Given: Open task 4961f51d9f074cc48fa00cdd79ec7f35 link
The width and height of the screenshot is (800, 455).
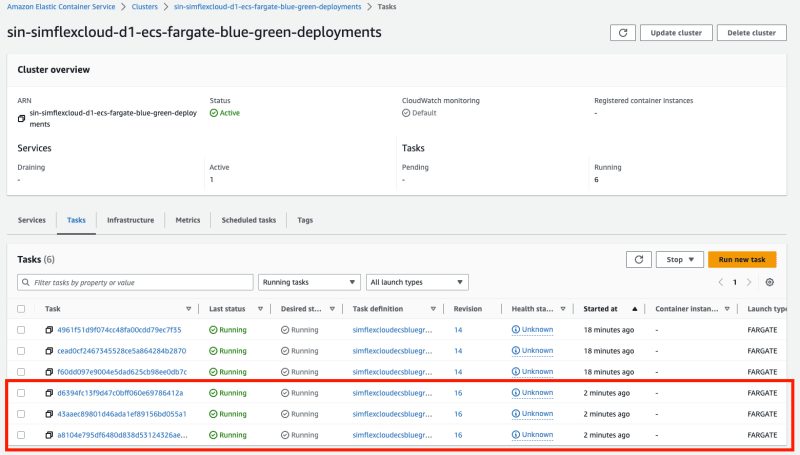Looking at the screenshot, I should (119, 330).
